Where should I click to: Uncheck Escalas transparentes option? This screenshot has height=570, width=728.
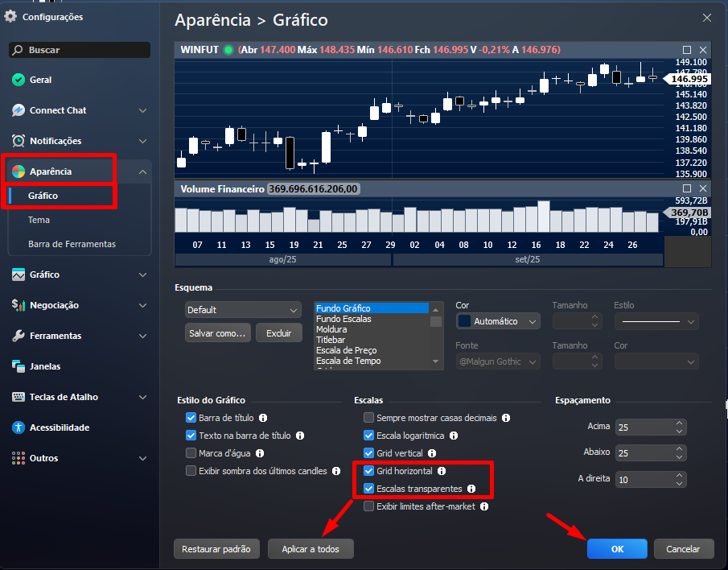pos(369,489)
